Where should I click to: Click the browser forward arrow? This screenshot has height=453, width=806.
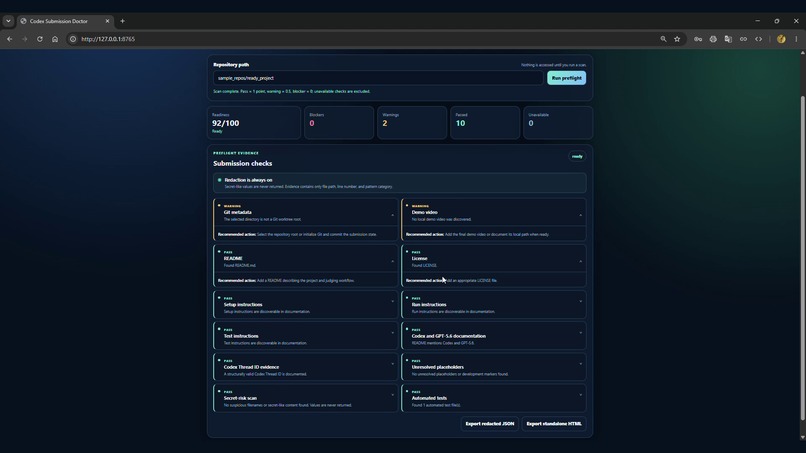[24, 39]
